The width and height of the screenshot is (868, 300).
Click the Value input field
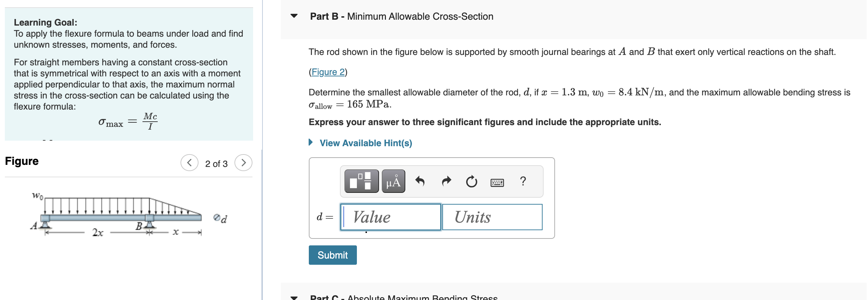coord(390,217)
